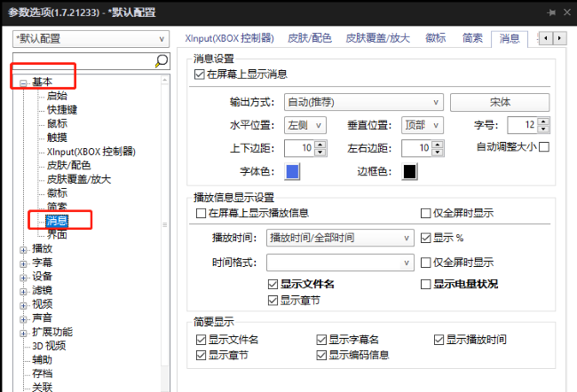Click the magnifier icon in the search box
The image size is (577, 392).
[x=162, y=61]
